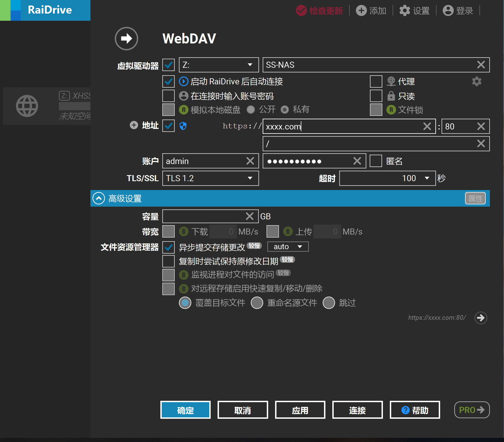Clear the admin account field
The height and width of the screenshot is (442, 504).
(x=250, y=161)
